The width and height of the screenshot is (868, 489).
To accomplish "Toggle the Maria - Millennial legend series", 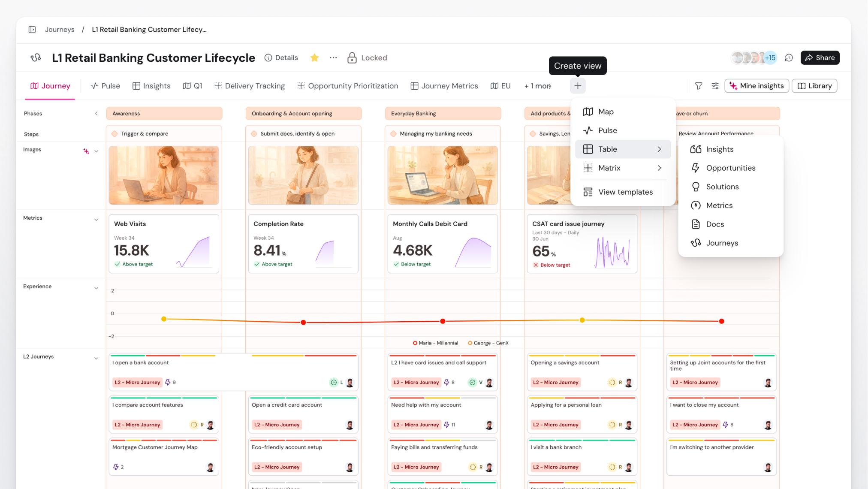I will click(x=435, y=343).
